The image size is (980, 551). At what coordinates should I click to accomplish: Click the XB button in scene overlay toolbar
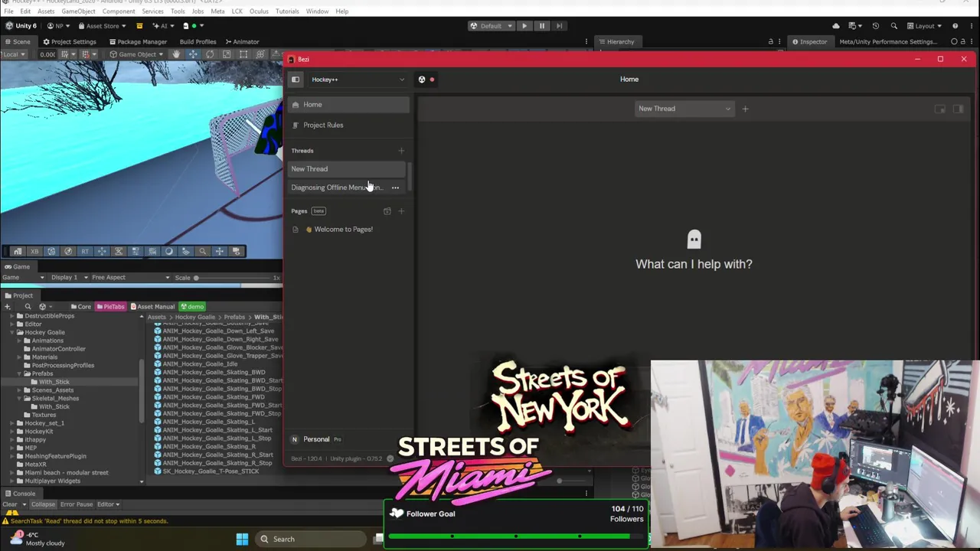[x=34, y=251]
